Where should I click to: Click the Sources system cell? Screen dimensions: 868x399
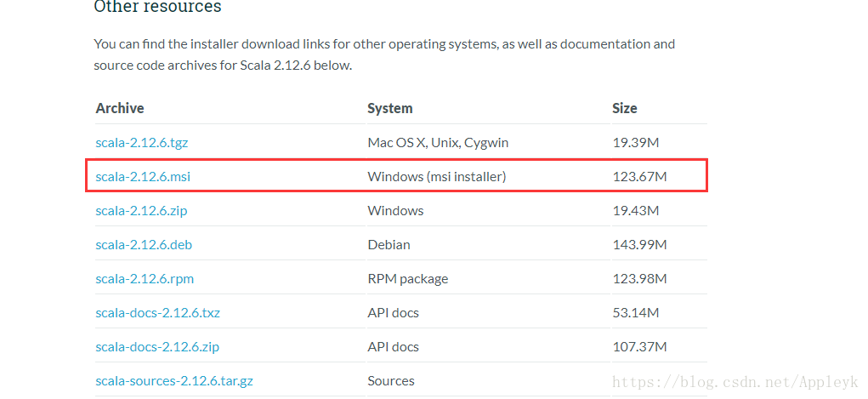point(391,381)
